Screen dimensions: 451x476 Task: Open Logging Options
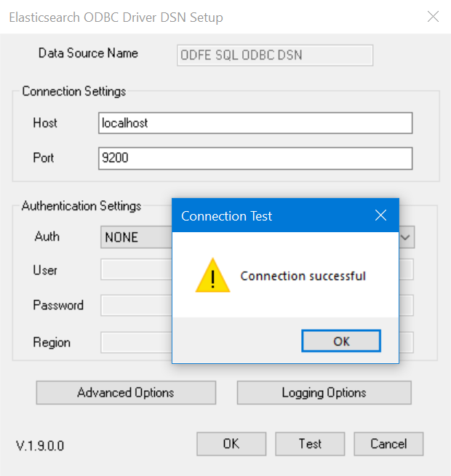point(324,392)
